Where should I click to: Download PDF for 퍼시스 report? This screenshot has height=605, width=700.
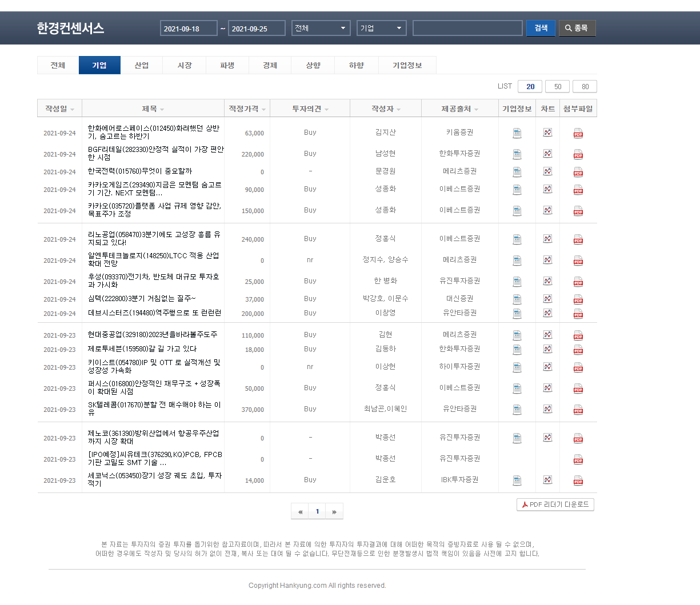click(578, 388)
